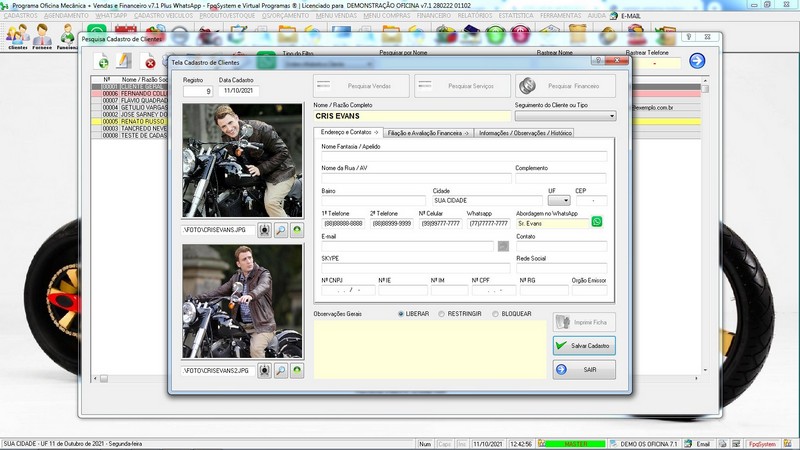Image resolution: width=800 pixels, height=450 pixels.
Task: Click the second client photo thumbnail
Action: coord(242,302)
